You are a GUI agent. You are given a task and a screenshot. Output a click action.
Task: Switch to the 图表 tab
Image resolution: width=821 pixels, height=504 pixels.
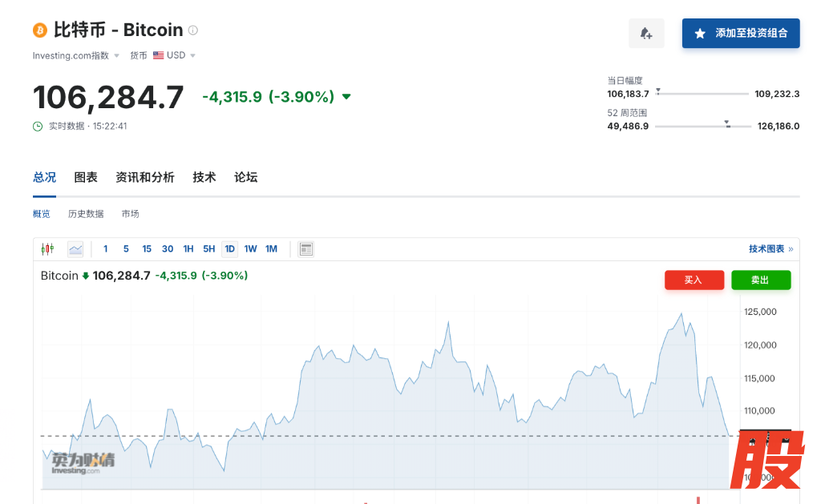point(86,177)
